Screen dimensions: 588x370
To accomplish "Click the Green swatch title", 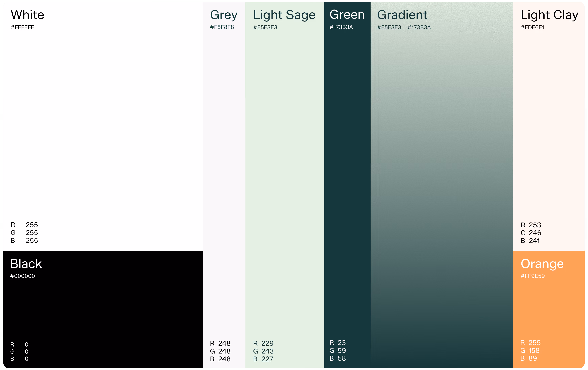I will click(x=347, y=15).
